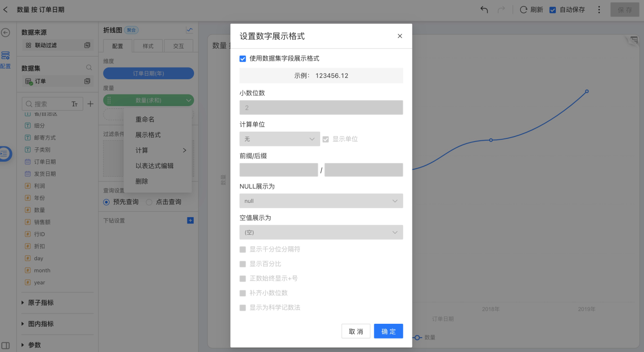Click the 确定 button
Viewport: 644px width, 352px height.
[388, 331]
